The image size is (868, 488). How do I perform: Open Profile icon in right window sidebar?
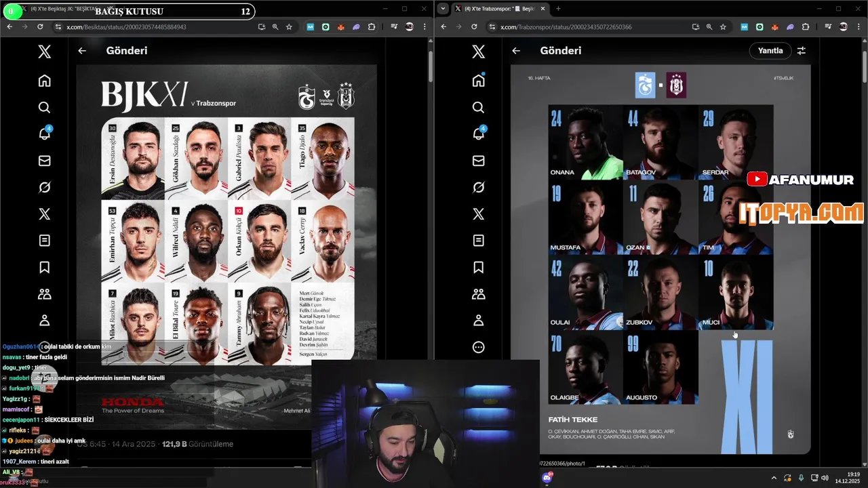[x=478, y=321]
